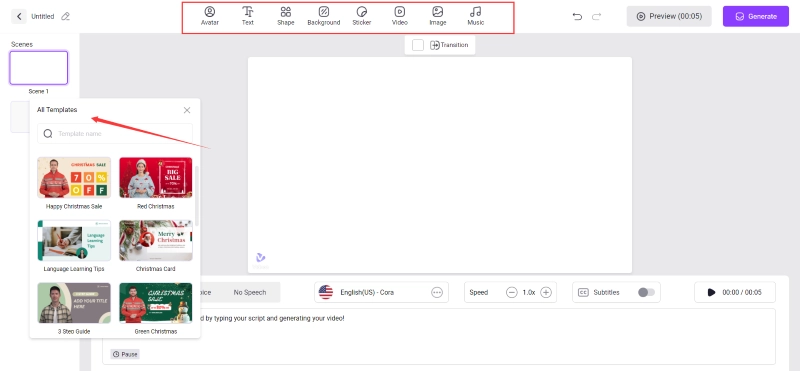
Task: Go back using the back arrow
Action: 19,16
